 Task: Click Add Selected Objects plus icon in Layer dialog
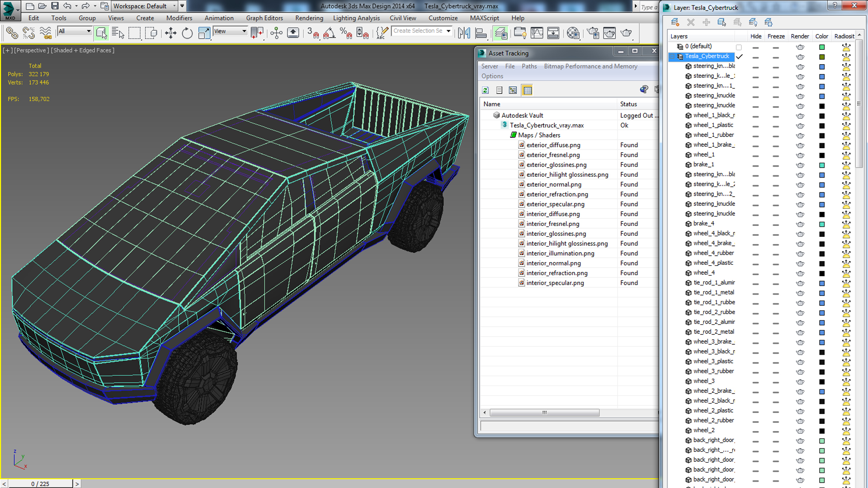click(706, 22)
